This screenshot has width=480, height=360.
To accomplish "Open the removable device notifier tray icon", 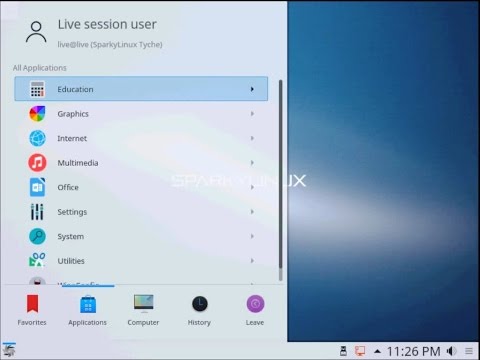I will 343,351.
